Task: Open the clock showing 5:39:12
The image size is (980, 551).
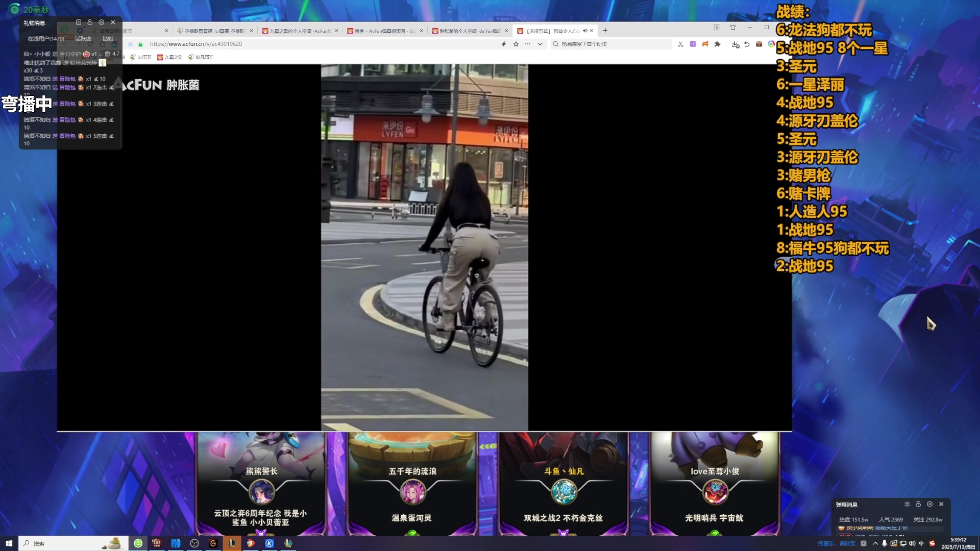Action: 958,543
